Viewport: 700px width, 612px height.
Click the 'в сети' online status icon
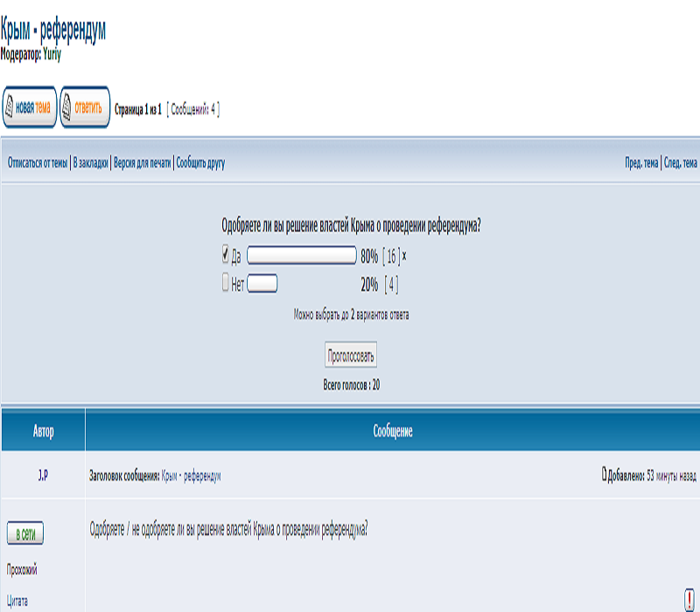[25, 534]
